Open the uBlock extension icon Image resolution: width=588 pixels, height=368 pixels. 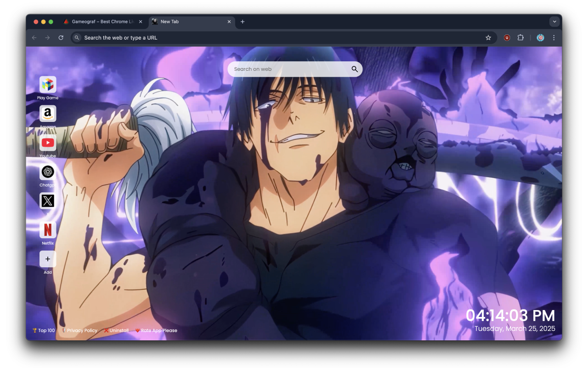click(507, 38)
